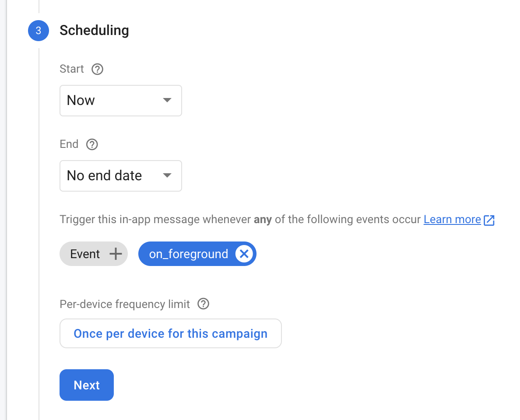Select the on_foreground chip label
The image size is (520, 420).
pos(189,254)
